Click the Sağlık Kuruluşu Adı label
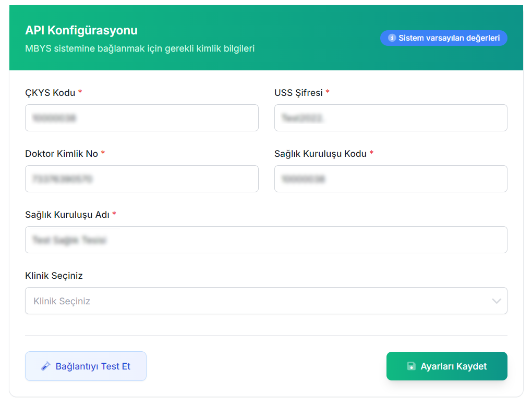The width and height of the screenshot is (532, 407). [x=67, y=215]
